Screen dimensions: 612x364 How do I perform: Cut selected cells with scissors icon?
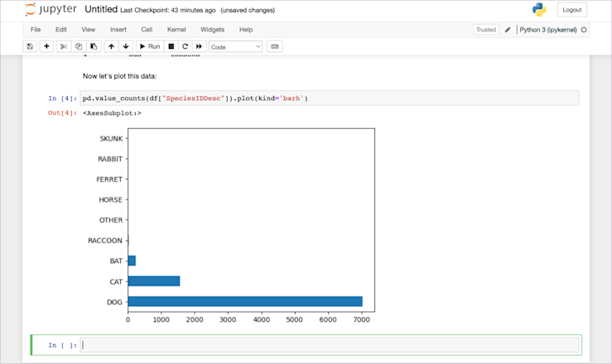(64, 46)
